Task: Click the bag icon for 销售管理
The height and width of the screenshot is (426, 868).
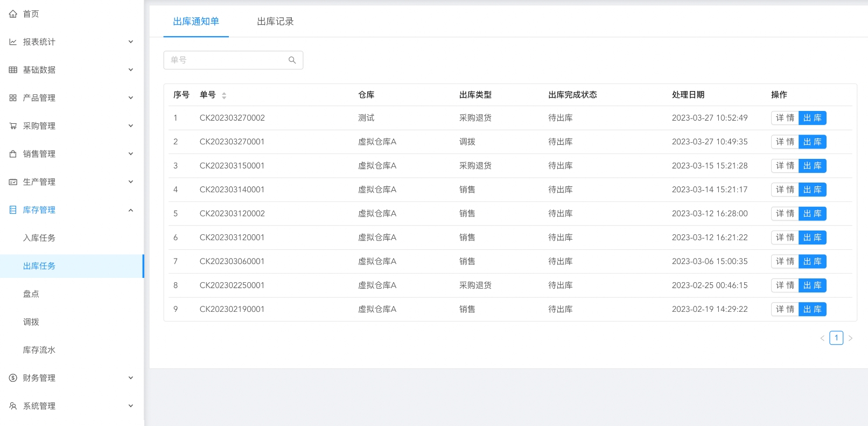Action: 13,154
